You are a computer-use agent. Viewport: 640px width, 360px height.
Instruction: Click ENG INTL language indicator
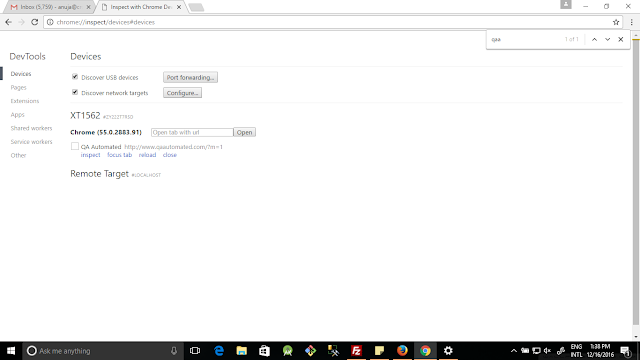click(576, 351)
